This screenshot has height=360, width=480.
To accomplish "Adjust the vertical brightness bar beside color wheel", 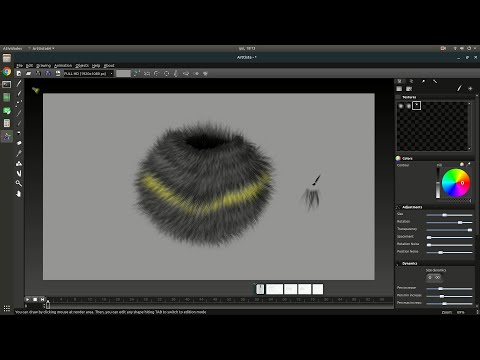I will click(x=438, y=183).
